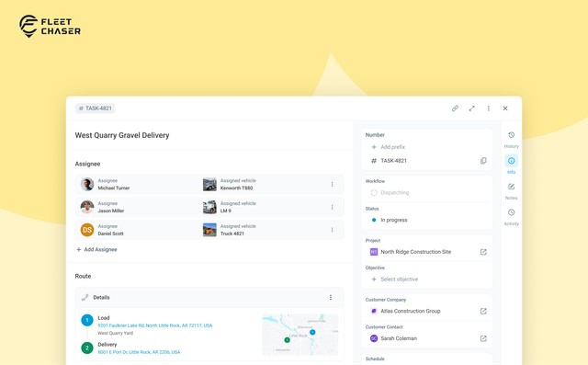This screenshot has width=588, height=365.
Task: Open the Activity sidebar tab
Action: [511, 217]
